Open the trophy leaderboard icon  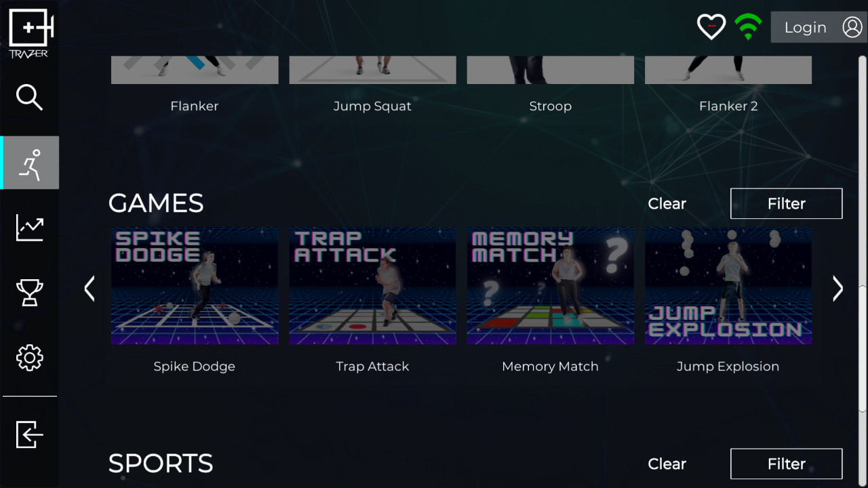coord(30,292)
